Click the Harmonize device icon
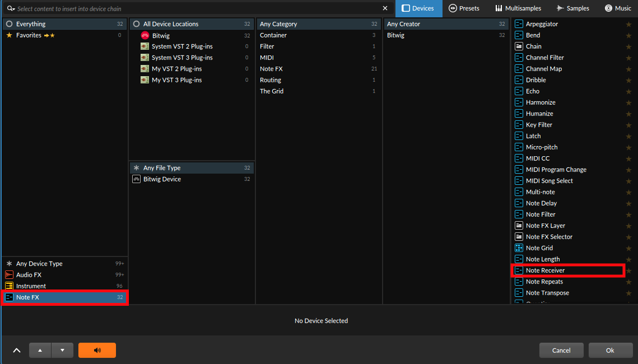 519,102
